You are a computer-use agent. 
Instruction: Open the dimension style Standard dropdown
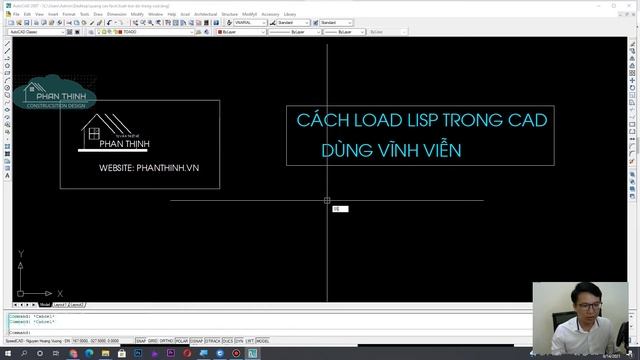coord(293,23)
